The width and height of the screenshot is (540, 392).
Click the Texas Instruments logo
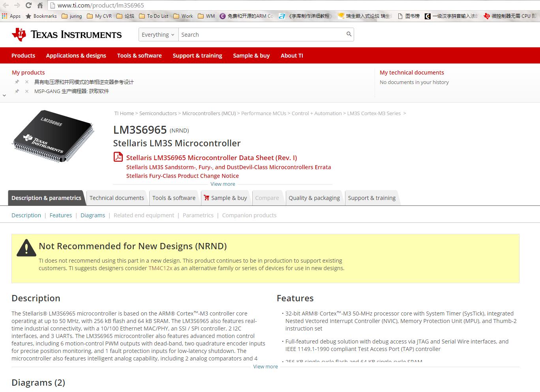[x=67, y=35]
